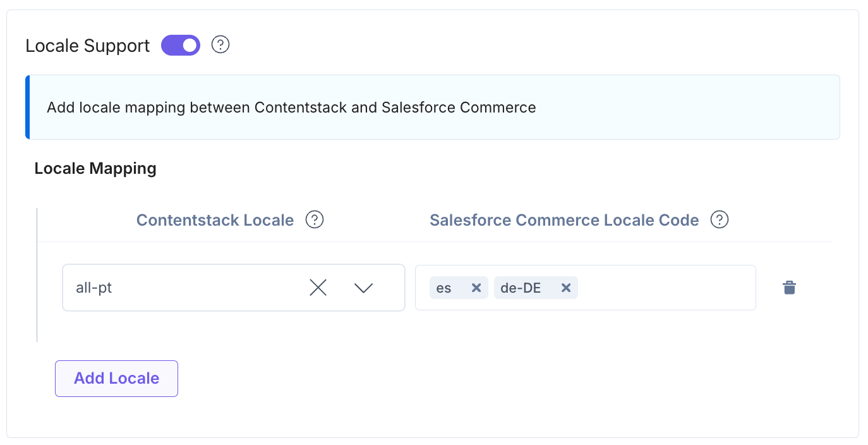Open the Locale Support help tooltip
This screenshot has width=868, height=445.
(220, 45)
